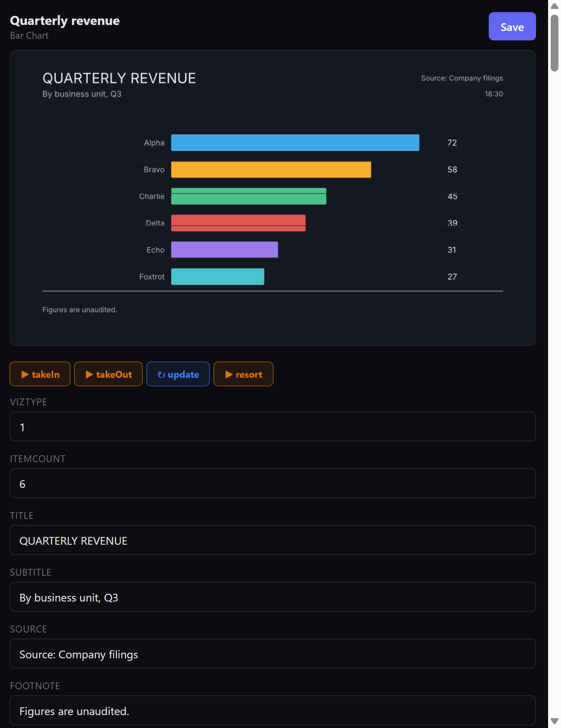The height and width of the screenshot is (728, 561).
Task: Click the 'Bravo' row label
Action: point(154,170)
